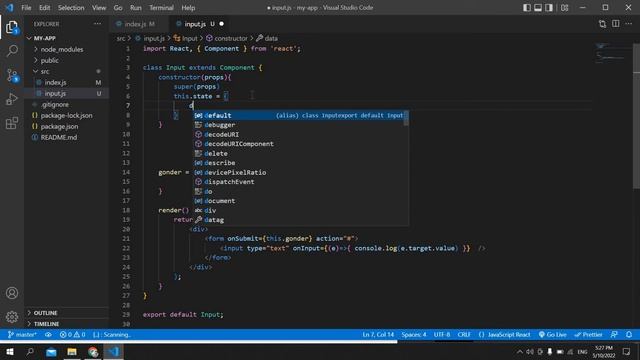Open the Explorer view in activity bar
The image size is (640, 360).
coord(12,27)
